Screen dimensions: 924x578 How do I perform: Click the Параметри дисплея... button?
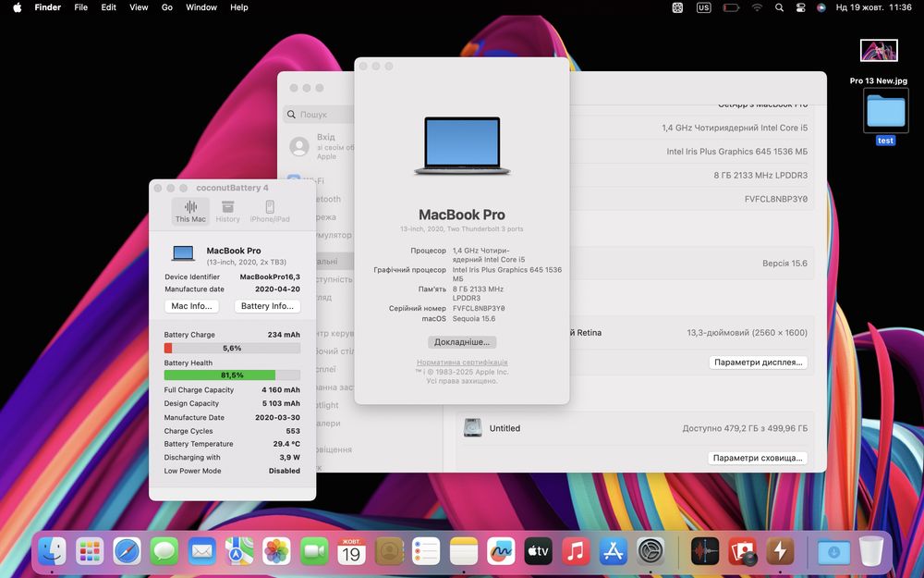click(759, 363)
